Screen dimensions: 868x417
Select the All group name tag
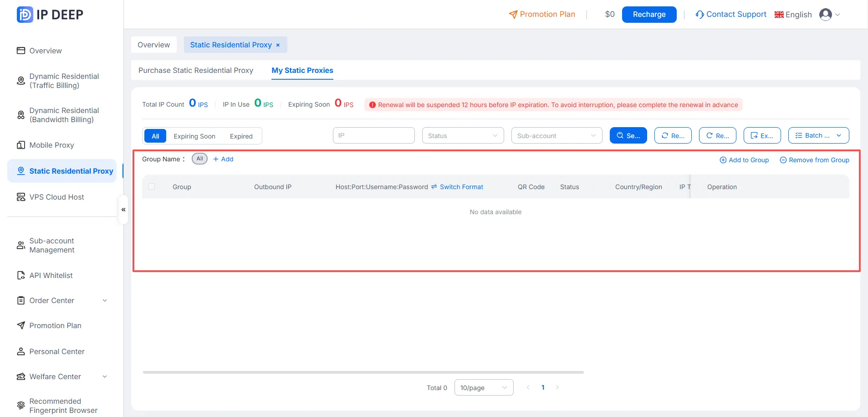[199, 159]
